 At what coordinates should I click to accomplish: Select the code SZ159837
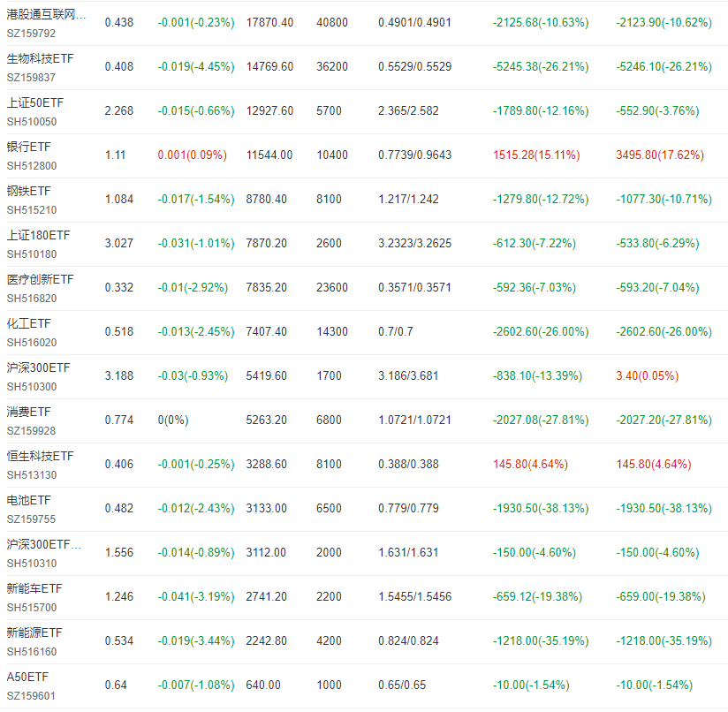pyautogui.click(x=31, y=78)
